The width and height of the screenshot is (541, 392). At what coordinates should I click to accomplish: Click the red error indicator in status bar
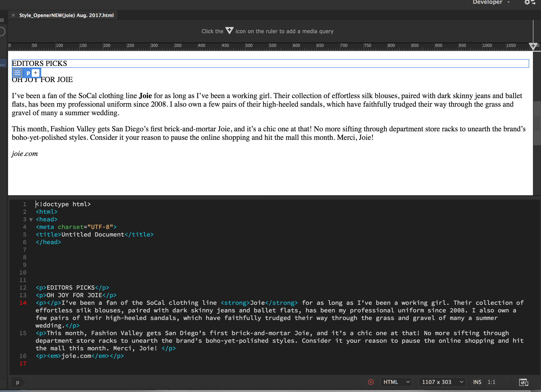371,382
